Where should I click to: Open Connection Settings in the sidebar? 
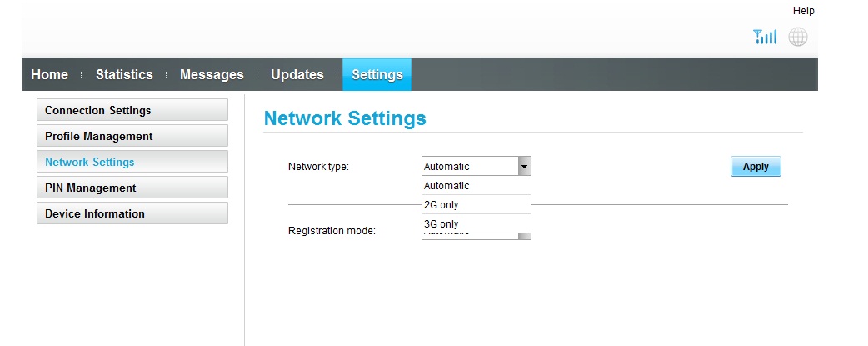click(132, 110)
